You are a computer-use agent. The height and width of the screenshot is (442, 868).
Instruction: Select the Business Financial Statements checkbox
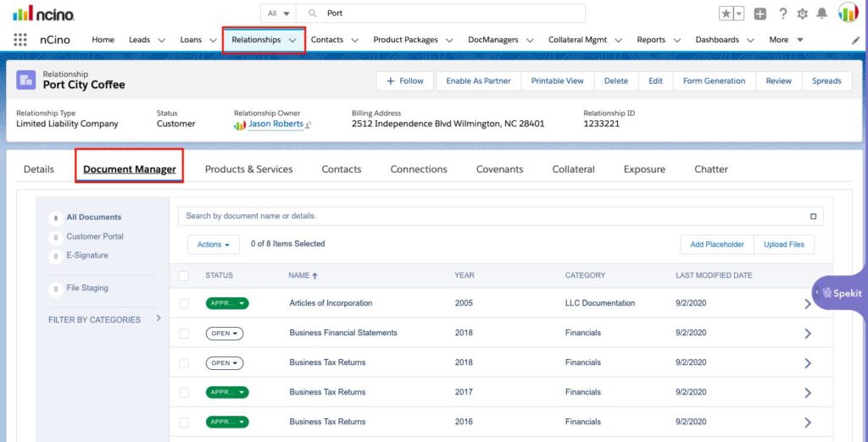(184, 333)
